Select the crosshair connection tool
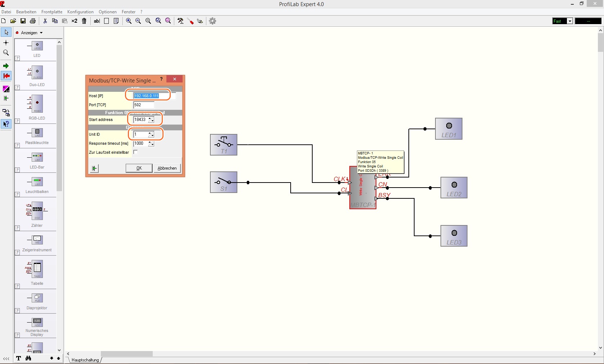 (x=6, y=42)
